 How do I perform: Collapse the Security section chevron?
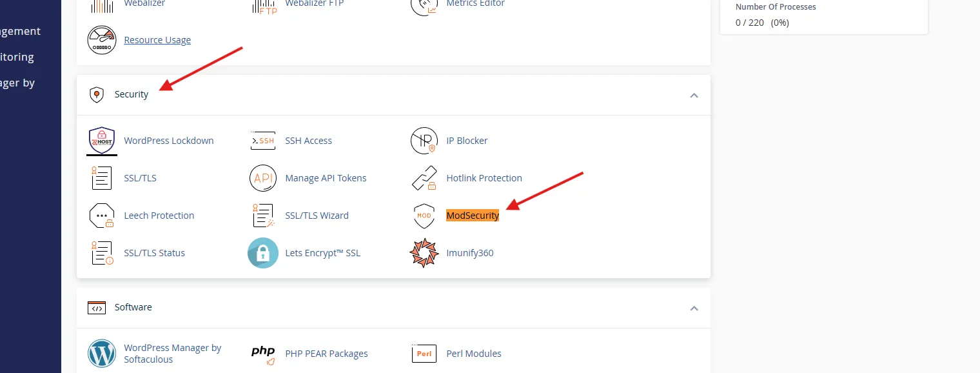tap(694, 95)
